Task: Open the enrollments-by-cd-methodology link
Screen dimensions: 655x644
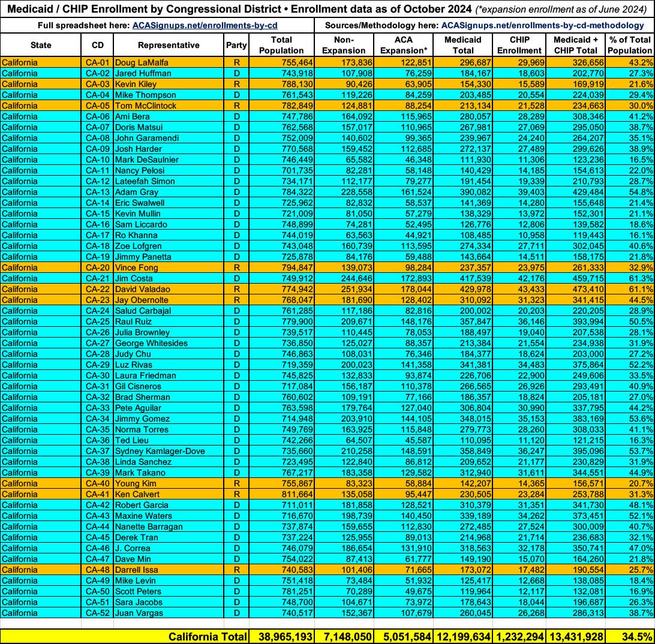Action: coord(542,26)
